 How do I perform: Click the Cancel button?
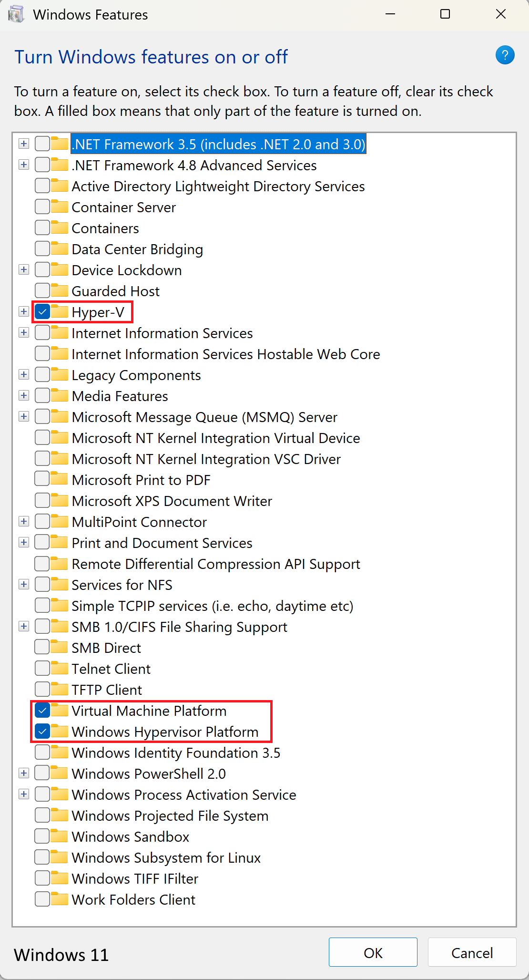(x=472, y=952)
